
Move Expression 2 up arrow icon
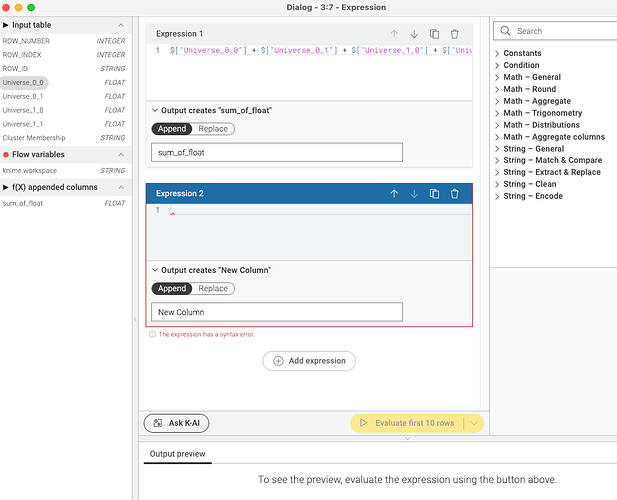coord(394,194)
